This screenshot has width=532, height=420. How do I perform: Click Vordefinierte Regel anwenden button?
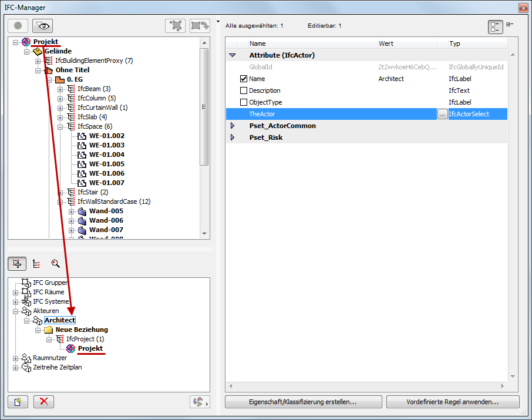pyautogui.click(x=453, y=402)
